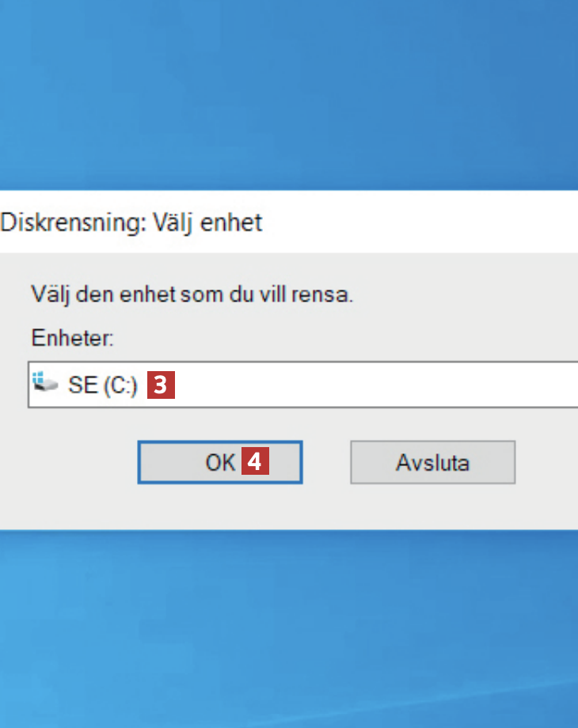Click the gray dialog area left of OK
This screenshot has width=578, height=728.
(71, 462)
